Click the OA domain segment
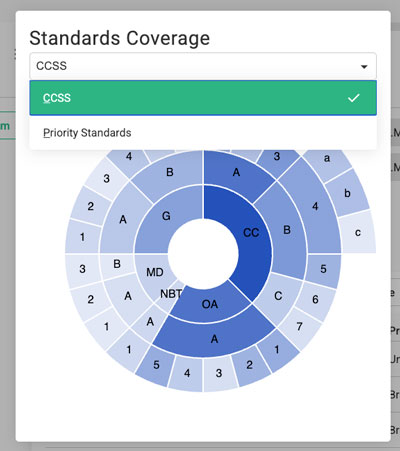 [210, 304]
